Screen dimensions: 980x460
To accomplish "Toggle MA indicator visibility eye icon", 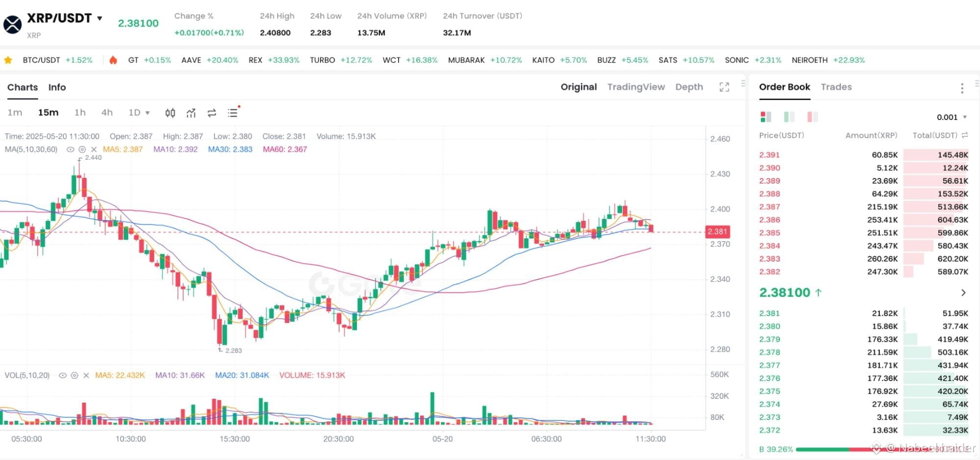I will coord(70,149).
